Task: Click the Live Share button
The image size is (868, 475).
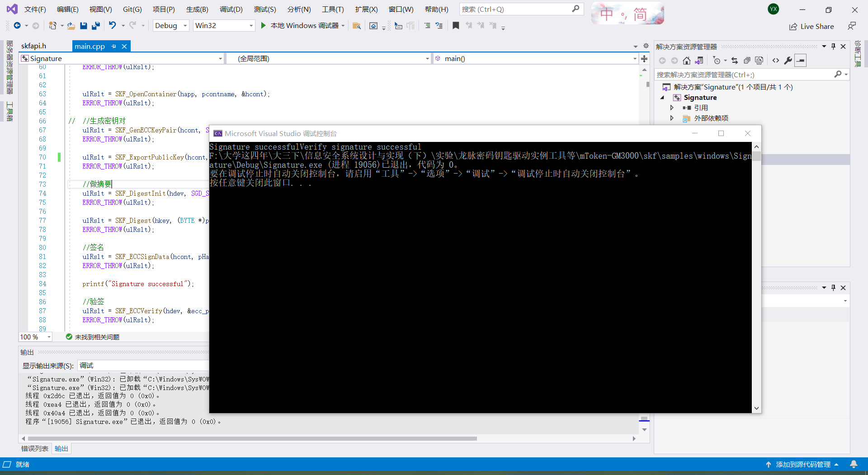Action: [x=811, y=26]
